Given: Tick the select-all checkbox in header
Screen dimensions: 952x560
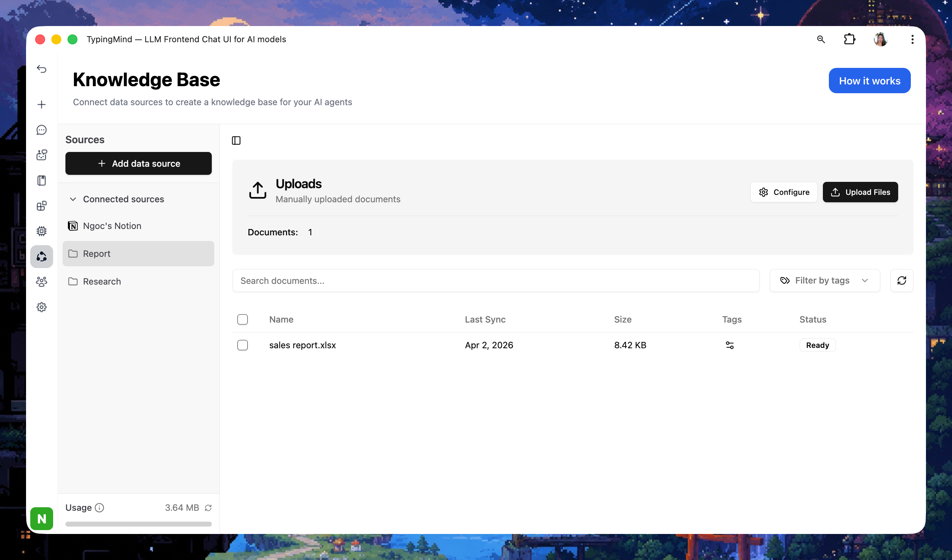Looking at the screenshot, I should click(x=242, y=319).
